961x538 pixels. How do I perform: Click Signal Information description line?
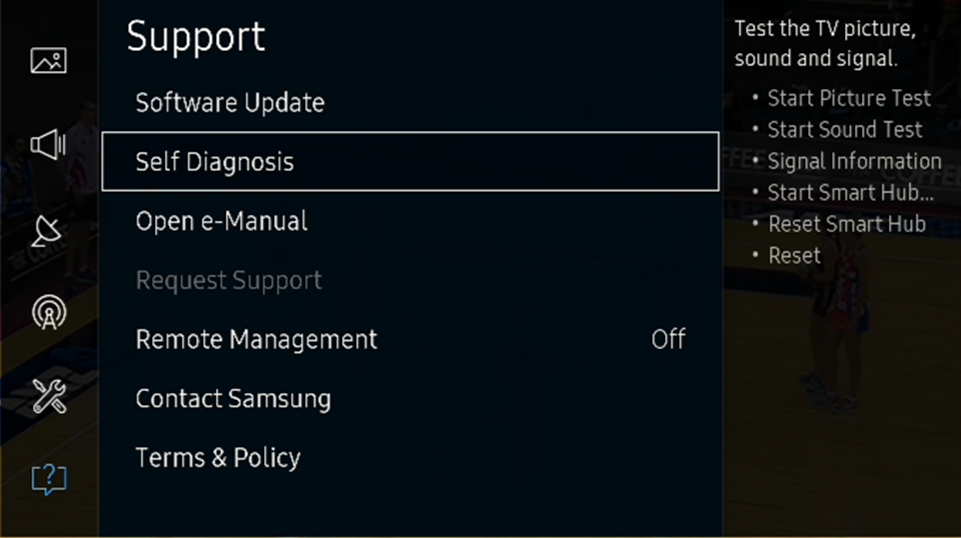coord(854,161)
